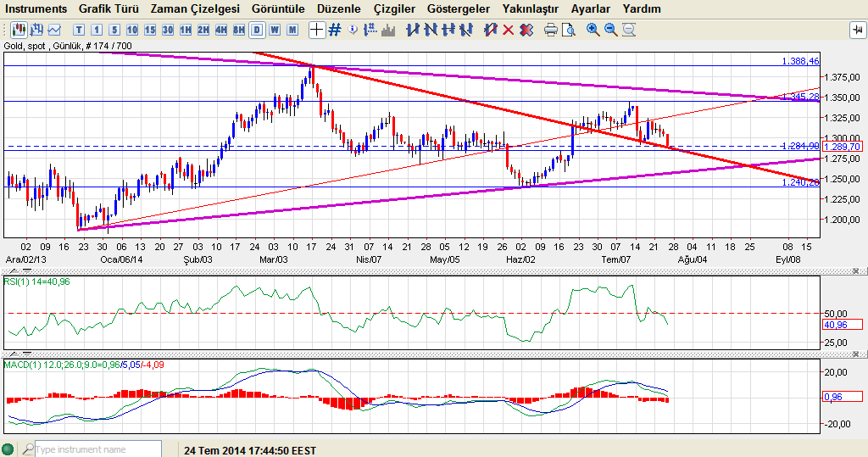Select the horizontal line drawing tool

pyautogui.click(x=448, y=30)
